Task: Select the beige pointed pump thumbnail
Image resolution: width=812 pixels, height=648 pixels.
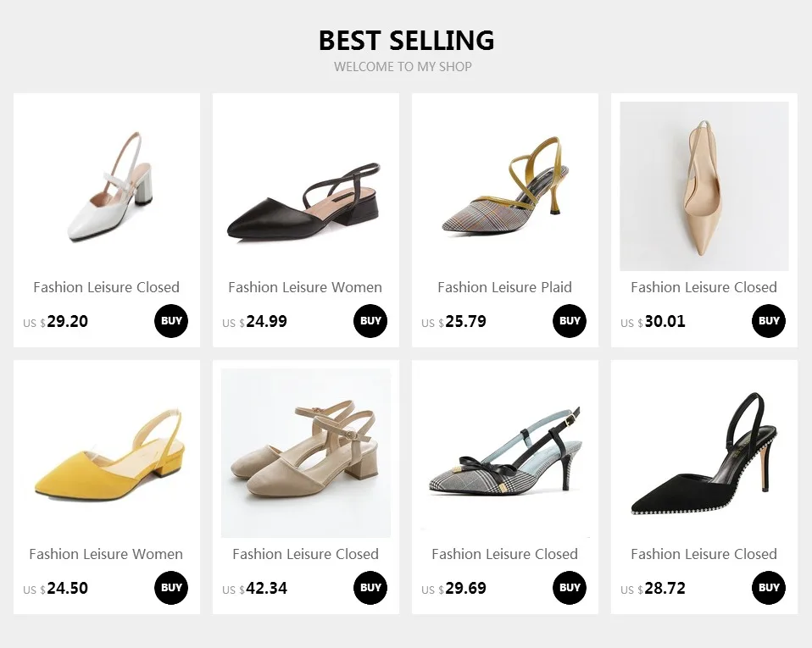Action: [704, 186]
